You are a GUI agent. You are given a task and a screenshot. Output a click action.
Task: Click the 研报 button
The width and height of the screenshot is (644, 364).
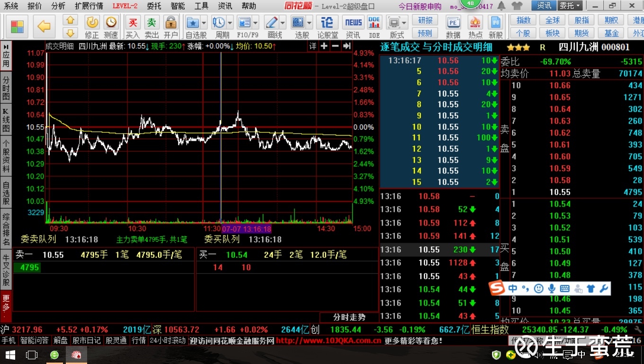click(x=425, y=20)
